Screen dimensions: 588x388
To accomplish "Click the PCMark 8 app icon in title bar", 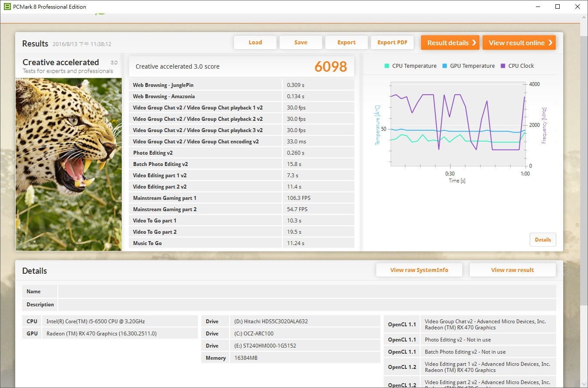I will (x=7, y=7).
